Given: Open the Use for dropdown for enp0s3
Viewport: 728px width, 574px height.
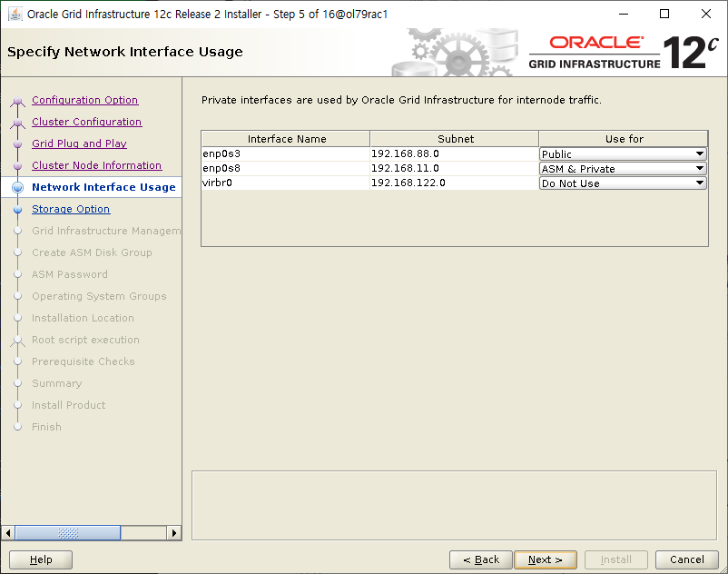Looking at the screenshot, I should (623, 153).
